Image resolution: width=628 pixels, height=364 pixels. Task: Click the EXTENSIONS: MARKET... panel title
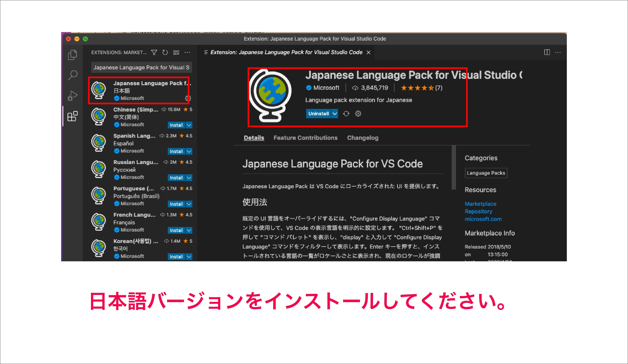119,52
